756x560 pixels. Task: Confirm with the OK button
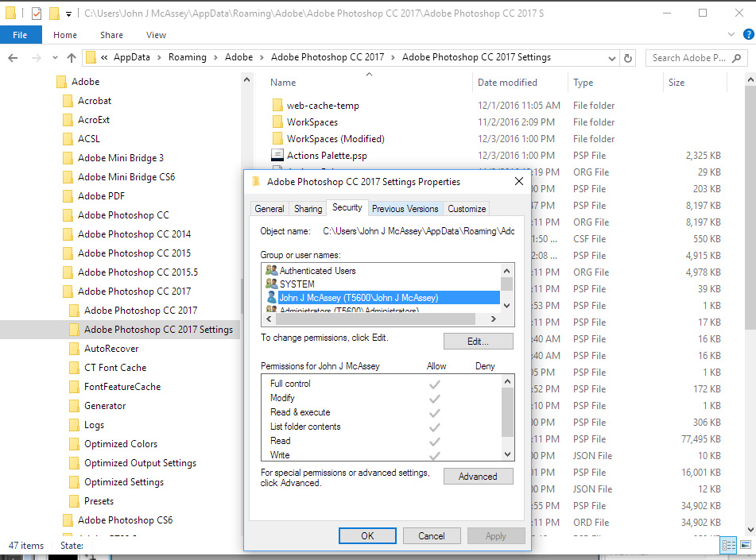click(367, 536)
